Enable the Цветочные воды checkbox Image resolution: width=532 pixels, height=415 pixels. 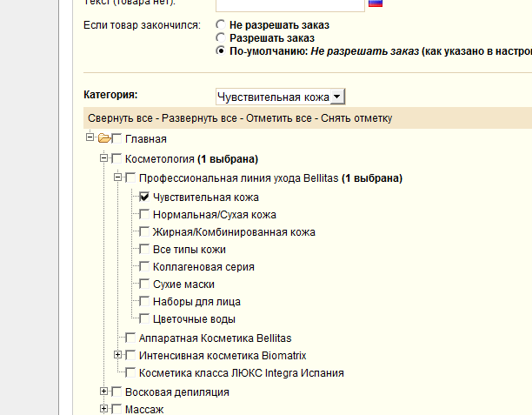click(x=144, y=319)
